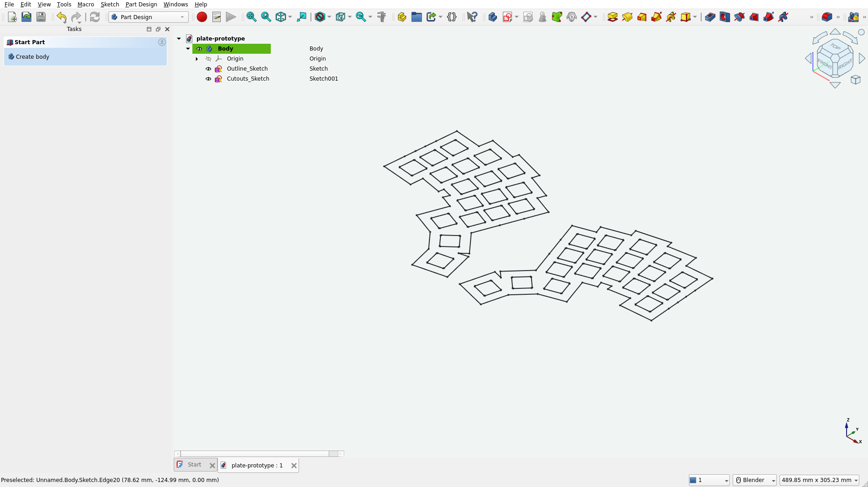Switch to the Start tab

195,465
